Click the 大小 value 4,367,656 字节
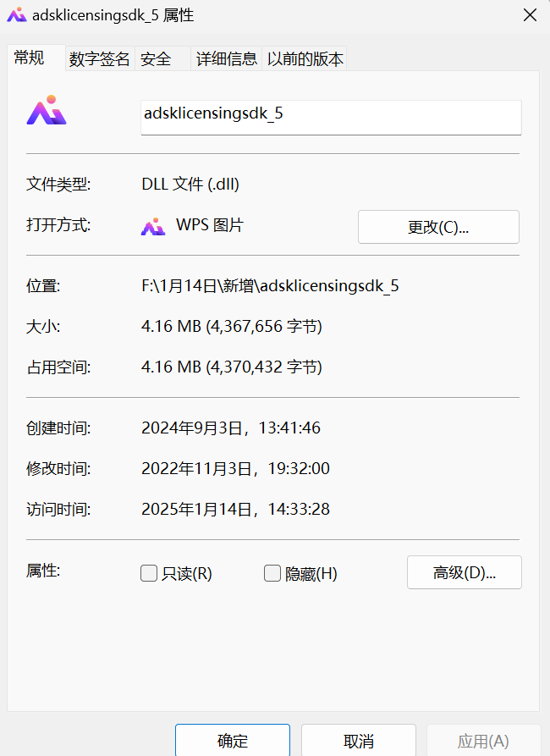The height and width of the screenshot is (756, 550). [231, 327]
